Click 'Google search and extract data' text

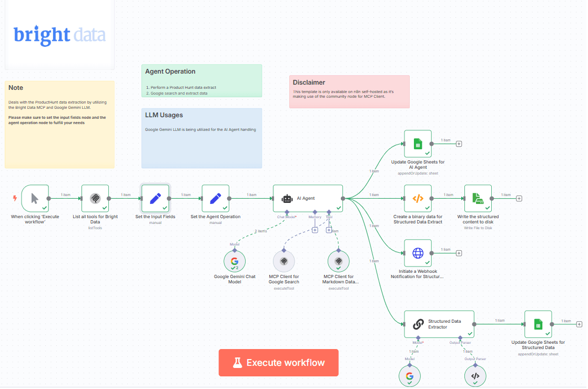[x=179, y=94]
